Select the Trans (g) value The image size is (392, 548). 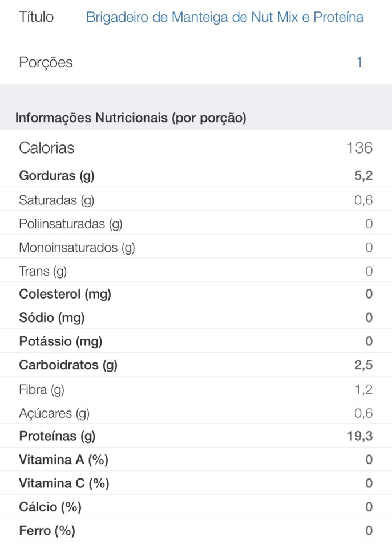point(369,271)
